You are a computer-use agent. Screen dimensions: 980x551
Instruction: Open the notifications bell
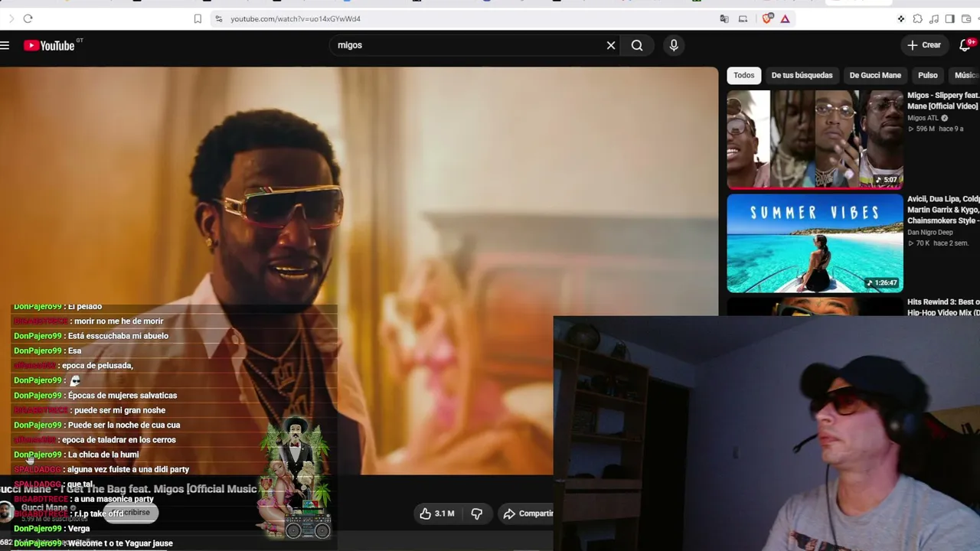point(965,45)
